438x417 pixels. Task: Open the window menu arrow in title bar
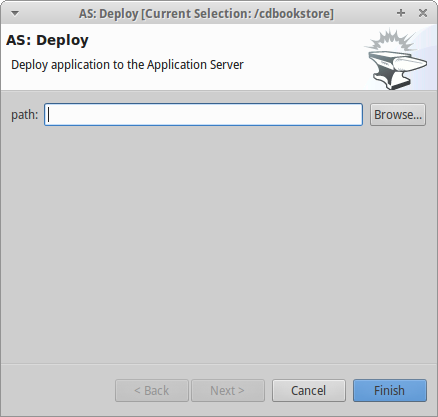pyautogui.click(x=15, y=13)
